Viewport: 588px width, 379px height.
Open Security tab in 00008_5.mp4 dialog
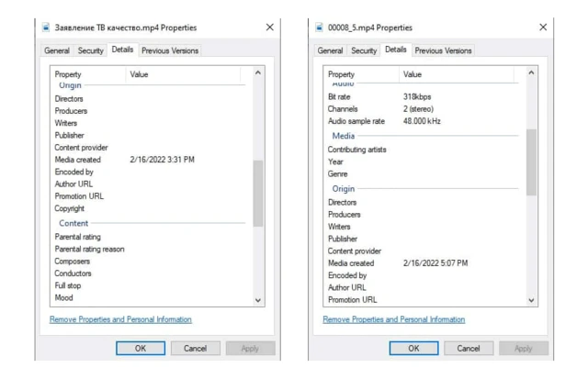pos(365,50)
